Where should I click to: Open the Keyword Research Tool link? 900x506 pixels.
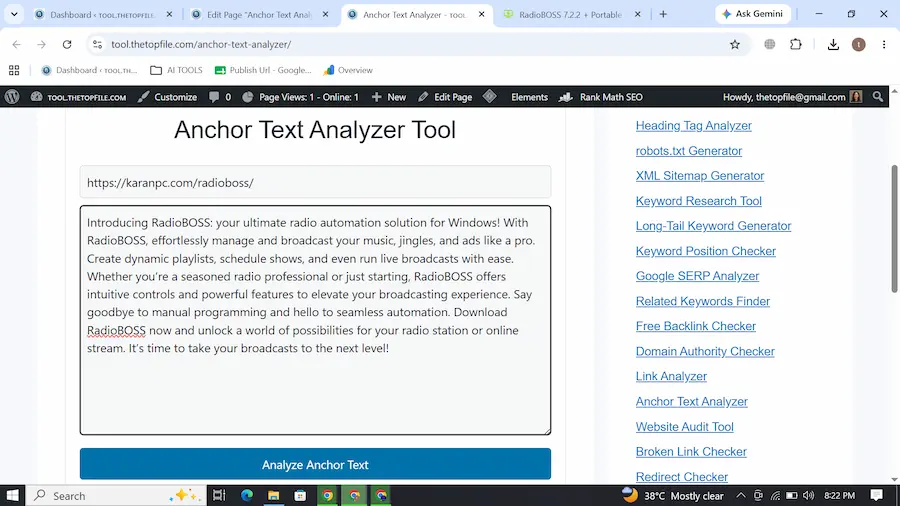[x=699, y=201]
